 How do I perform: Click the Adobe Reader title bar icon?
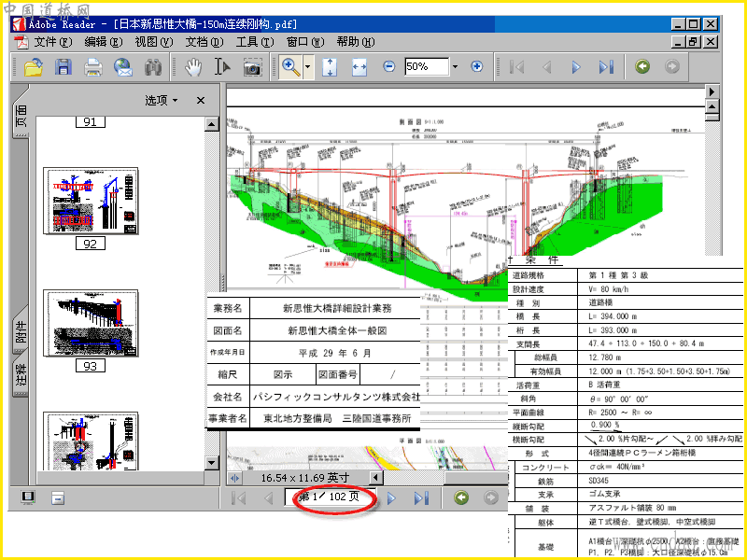(x=19, y=24)
